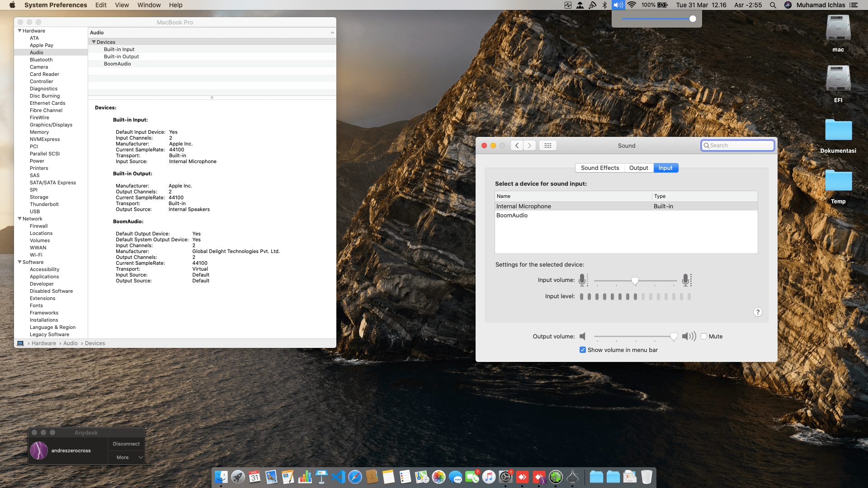
Task: Select BoomAudio in the input device list
Action: 512,216
